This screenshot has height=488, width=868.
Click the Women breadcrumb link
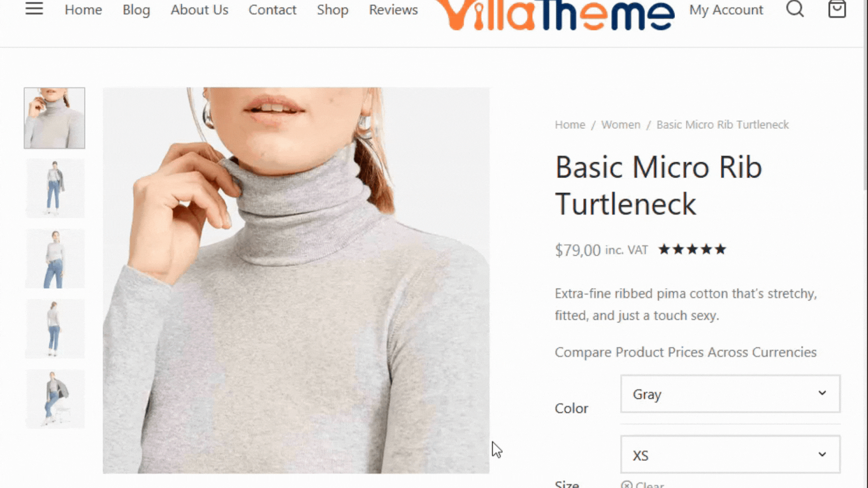(621, 125)
